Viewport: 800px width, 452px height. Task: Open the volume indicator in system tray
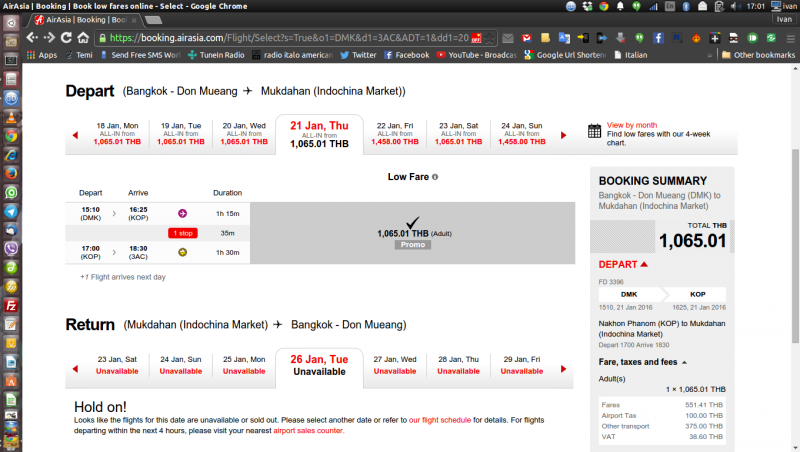pos(735,6)
